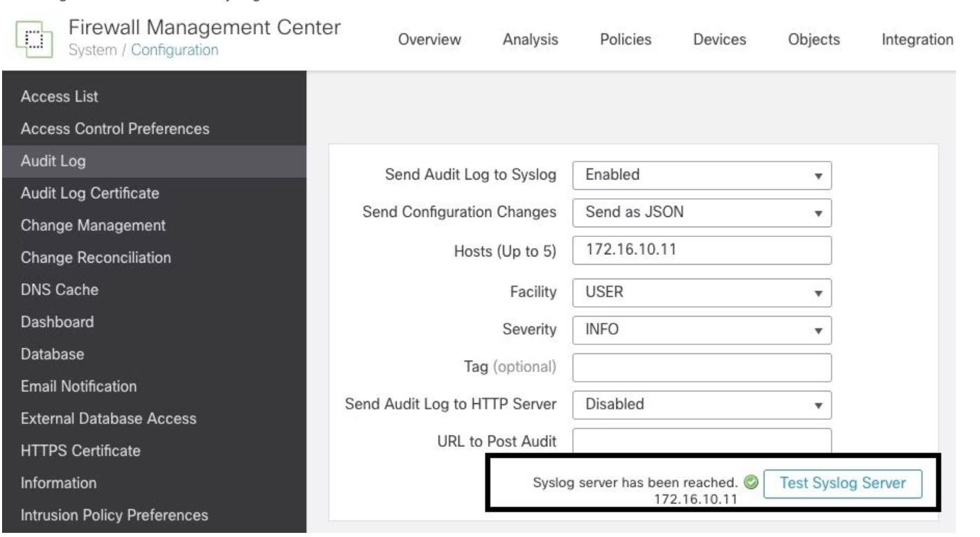Open the Send Audit Log to HTTP Server dropdown
This screenshot has width=980, height=537.
(701, 403)
